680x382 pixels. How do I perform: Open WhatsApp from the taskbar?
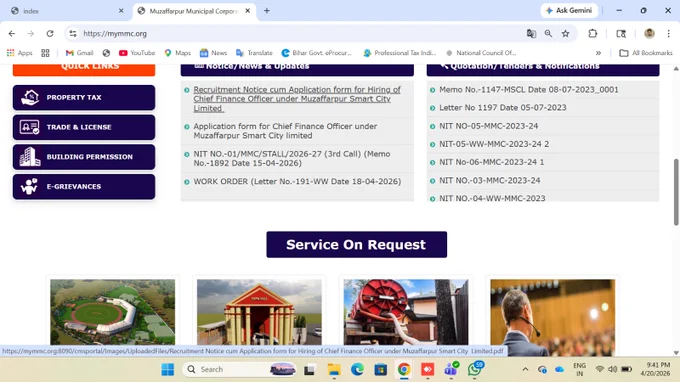[474, 369]
